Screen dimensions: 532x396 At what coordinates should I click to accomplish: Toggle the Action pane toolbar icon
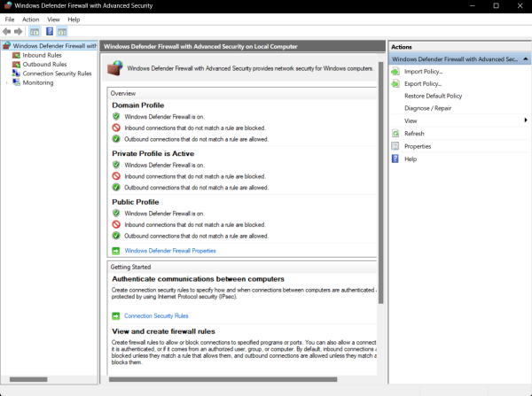click(x=62, y=32)
